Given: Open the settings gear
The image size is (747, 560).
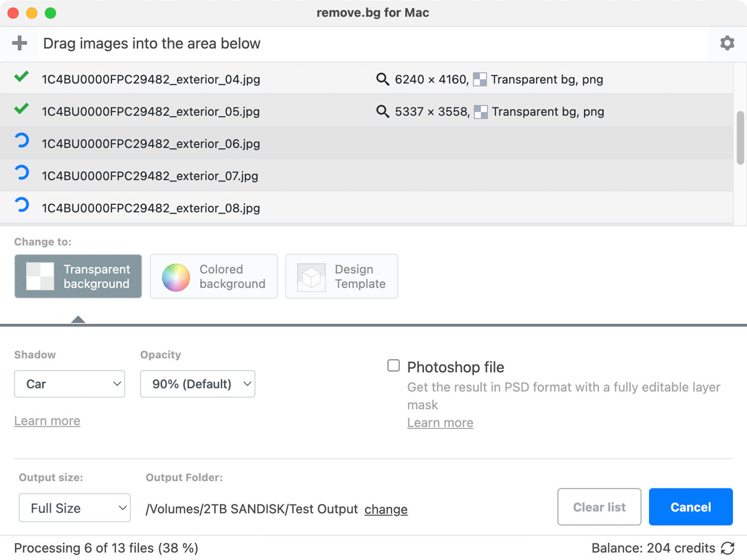Looking at the screenshot, I should pos(727,43).
